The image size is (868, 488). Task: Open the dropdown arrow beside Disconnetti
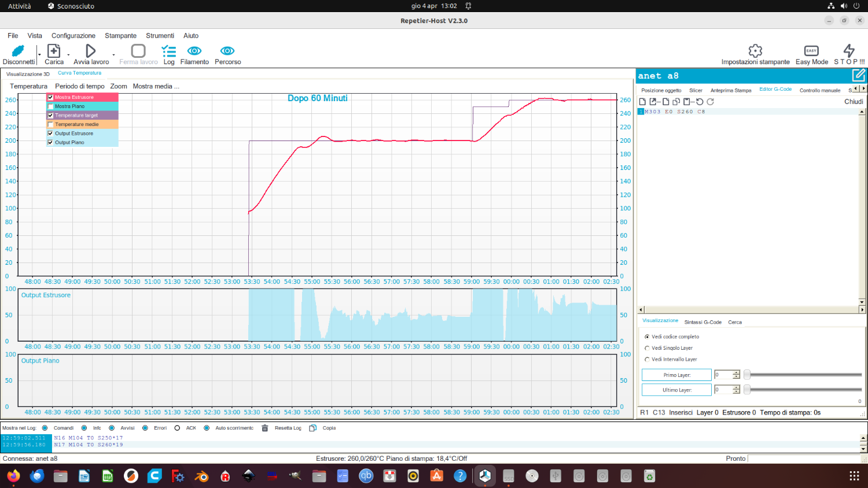point(39,55)
